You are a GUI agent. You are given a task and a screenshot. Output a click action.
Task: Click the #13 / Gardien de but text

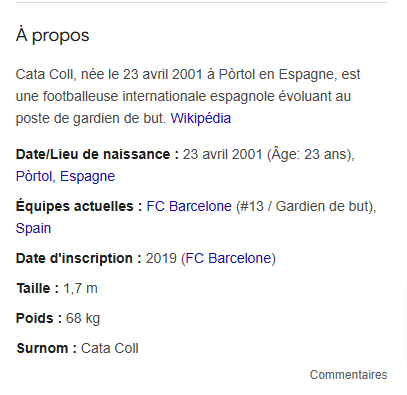304,206
